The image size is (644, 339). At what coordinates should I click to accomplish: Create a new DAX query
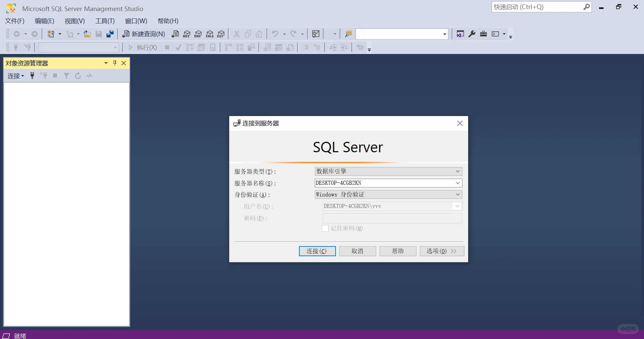[x=221, y=34]
